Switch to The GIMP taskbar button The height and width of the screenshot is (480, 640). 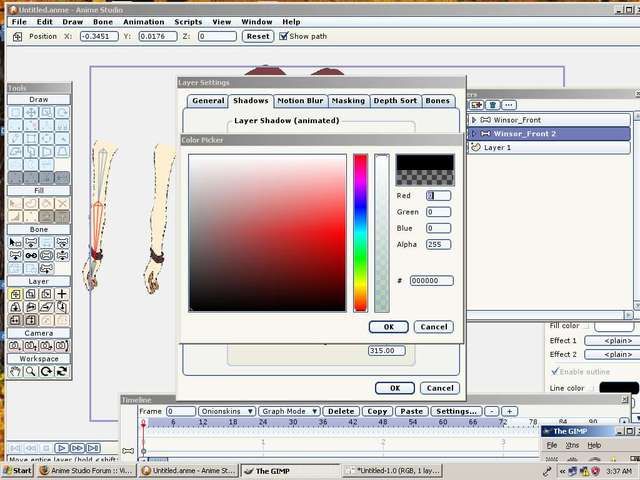coord(290,471)
